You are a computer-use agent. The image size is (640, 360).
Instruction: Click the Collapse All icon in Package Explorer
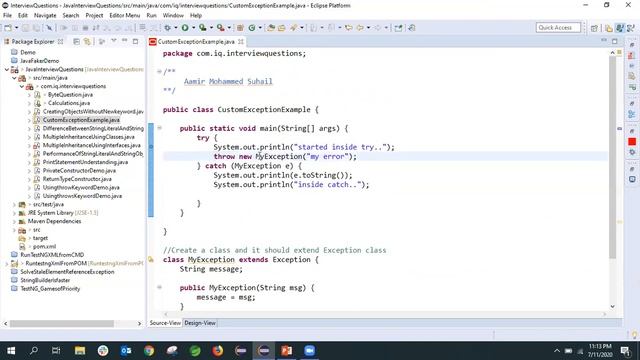coord(76,42)
